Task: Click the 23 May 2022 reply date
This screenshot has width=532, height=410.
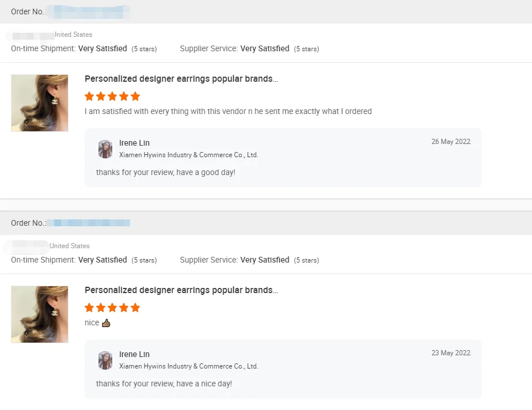Action: pyautogui.click(x=451, y=353)
